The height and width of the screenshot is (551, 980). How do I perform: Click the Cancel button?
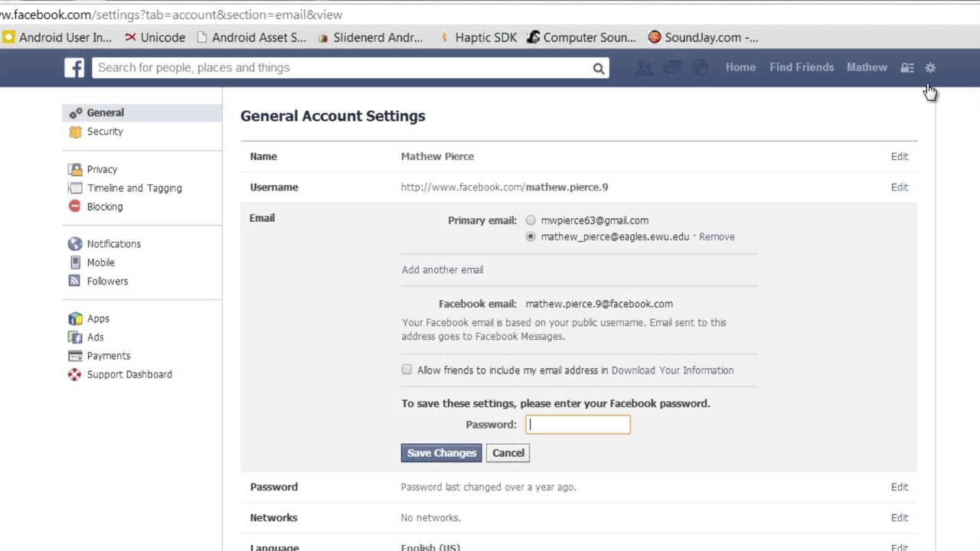click(508, 453)
